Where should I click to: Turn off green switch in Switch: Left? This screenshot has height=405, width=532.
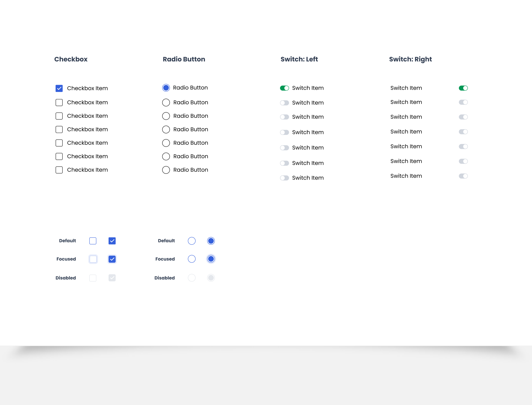(284, 88)
